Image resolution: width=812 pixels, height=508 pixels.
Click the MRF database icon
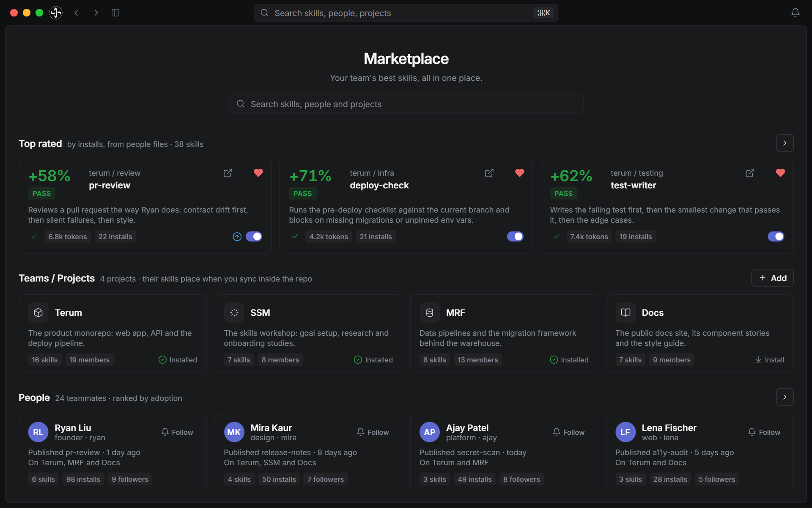[x=429, y=312]
